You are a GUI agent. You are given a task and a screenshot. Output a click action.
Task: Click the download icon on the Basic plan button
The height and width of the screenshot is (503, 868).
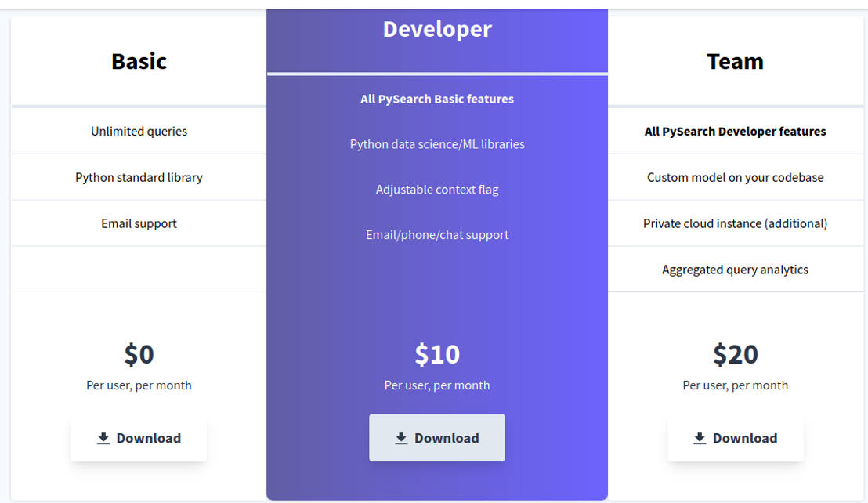point(103,438)
